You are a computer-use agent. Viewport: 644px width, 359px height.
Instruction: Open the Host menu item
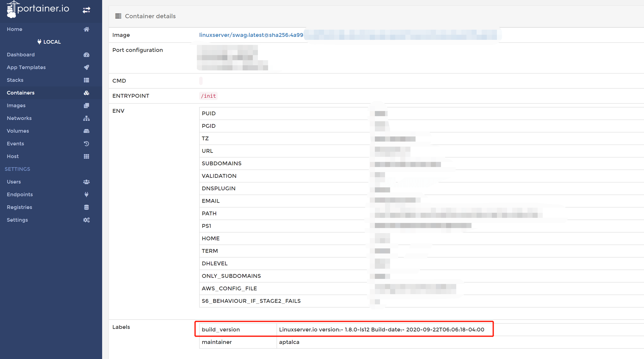[13, 156]
